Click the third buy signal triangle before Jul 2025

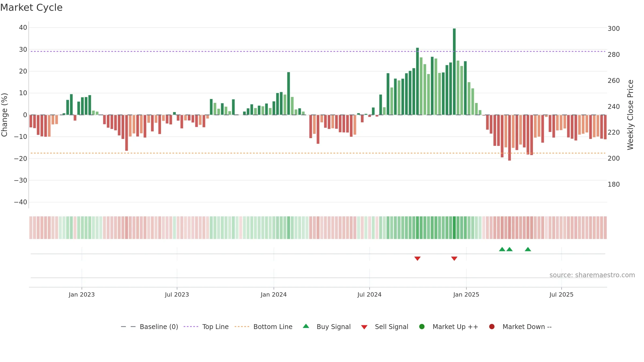coord(528,249)
